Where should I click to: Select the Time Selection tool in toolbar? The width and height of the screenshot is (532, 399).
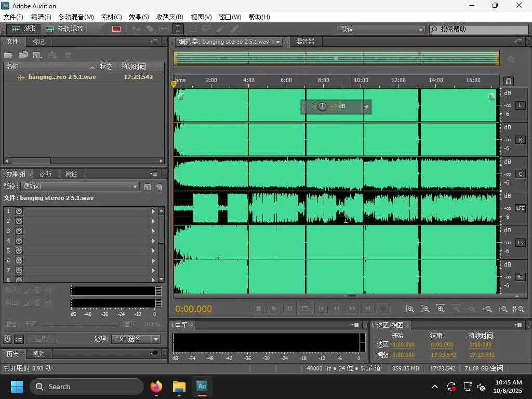tap(178, 29)
